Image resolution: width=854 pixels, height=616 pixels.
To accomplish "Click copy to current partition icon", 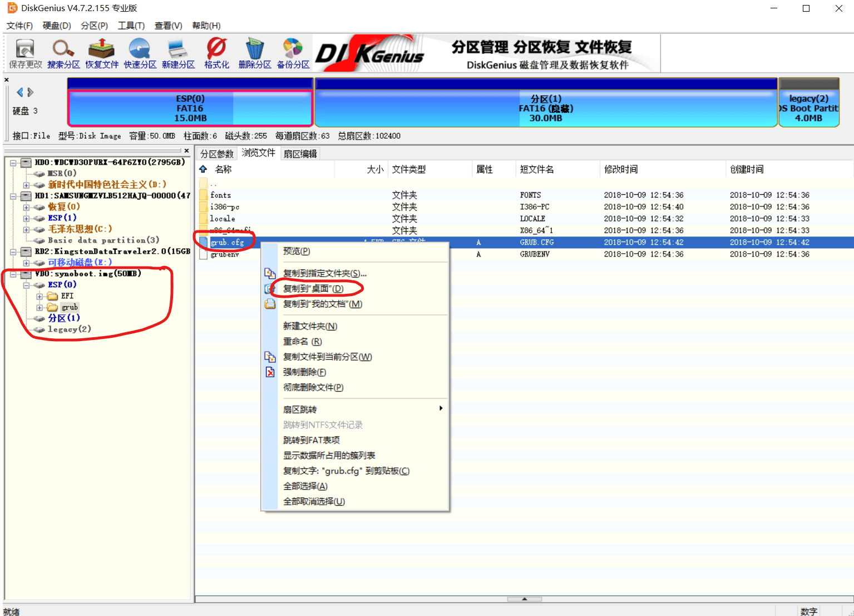I will pyautogui.click(x=270, y=357).
